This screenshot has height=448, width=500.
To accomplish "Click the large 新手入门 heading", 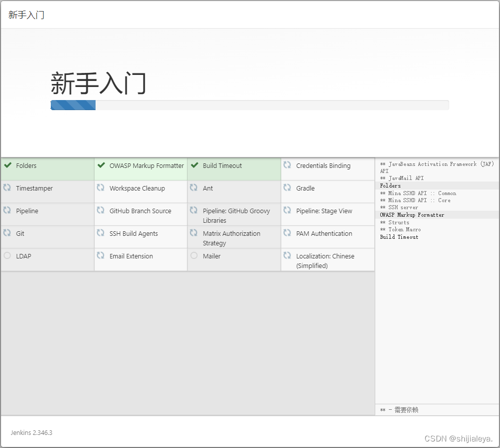I will click(98, 83).
